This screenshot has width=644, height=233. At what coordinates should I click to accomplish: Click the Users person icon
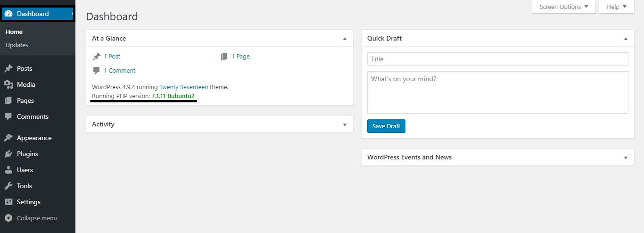(8, 170)
